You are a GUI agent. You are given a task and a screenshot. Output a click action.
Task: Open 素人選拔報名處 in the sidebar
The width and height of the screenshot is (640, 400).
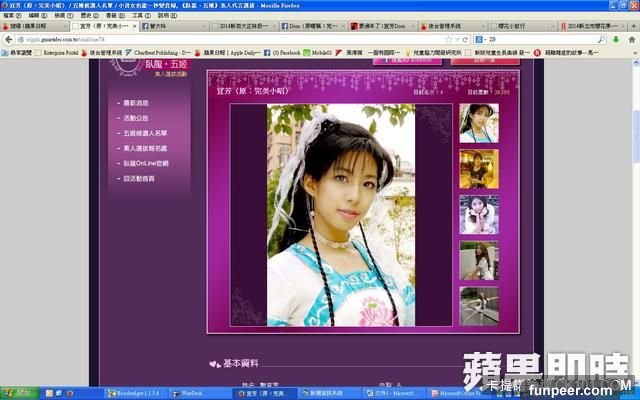point(144,148)
